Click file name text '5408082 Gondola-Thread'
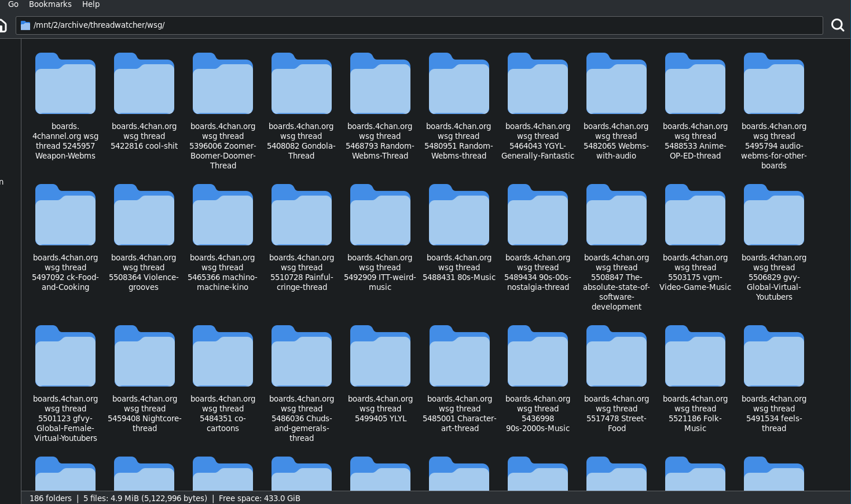Screen dimensions: 851x504 pyautogui.click(x=302, y=151)
